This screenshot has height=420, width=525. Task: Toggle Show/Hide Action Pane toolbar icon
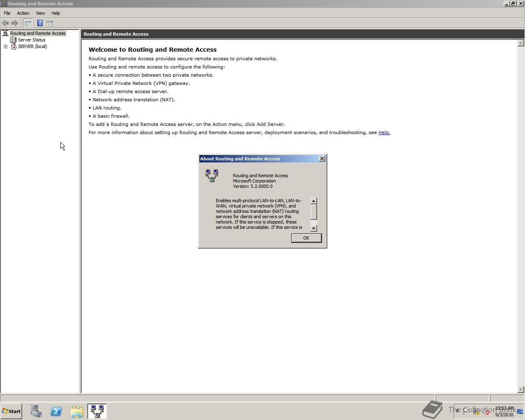pos(50,23)
